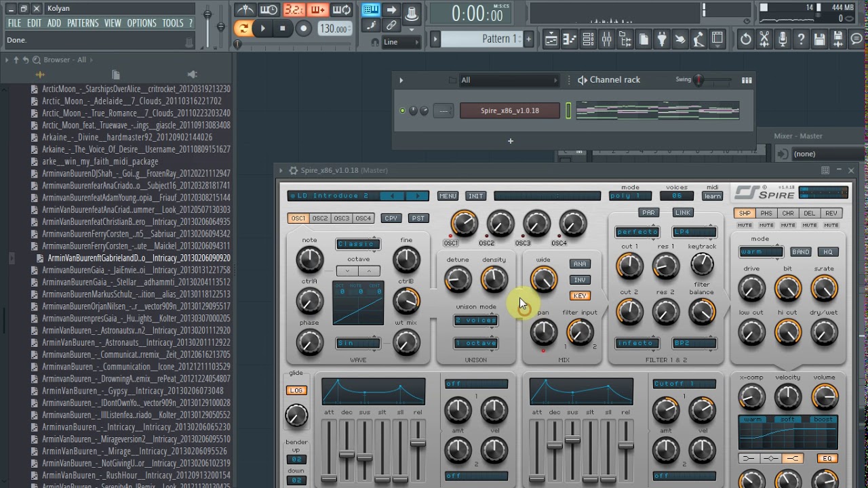Click the Channel rack speaker icon

(582, 80)
